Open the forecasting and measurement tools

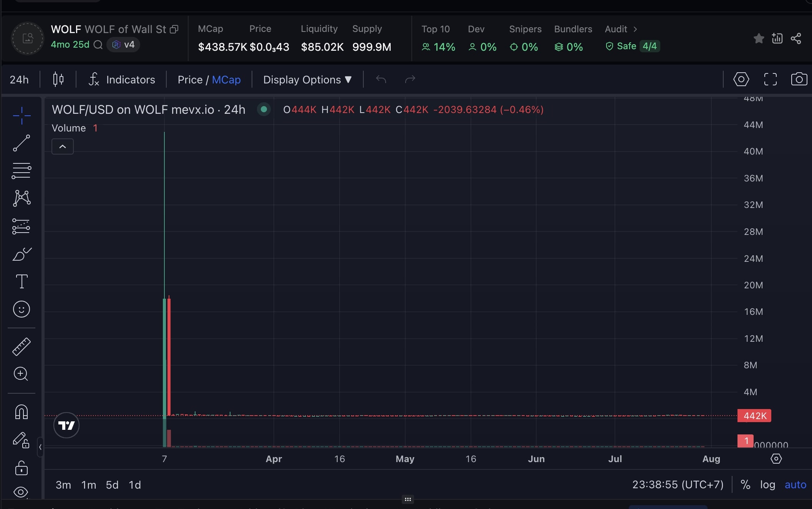pyautogui.click(x=22, y=226)
